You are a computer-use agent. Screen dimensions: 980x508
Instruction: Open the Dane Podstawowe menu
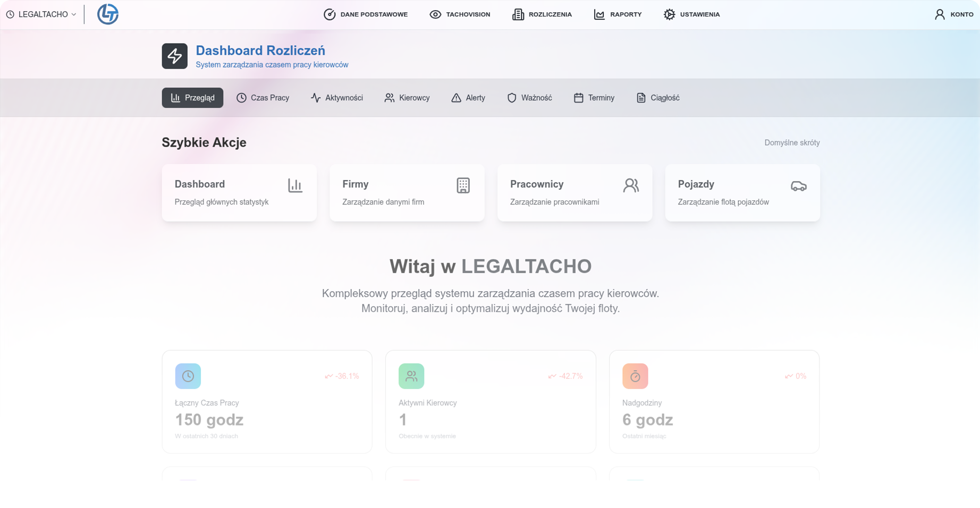(x=366, y=14)
